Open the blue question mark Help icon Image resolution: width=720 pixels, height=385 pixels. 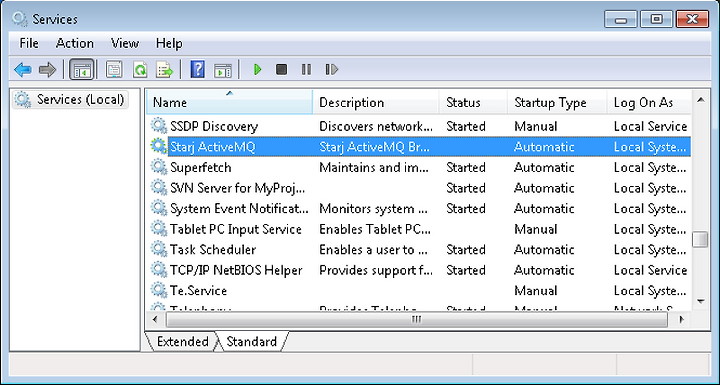(x=197, y=70)
